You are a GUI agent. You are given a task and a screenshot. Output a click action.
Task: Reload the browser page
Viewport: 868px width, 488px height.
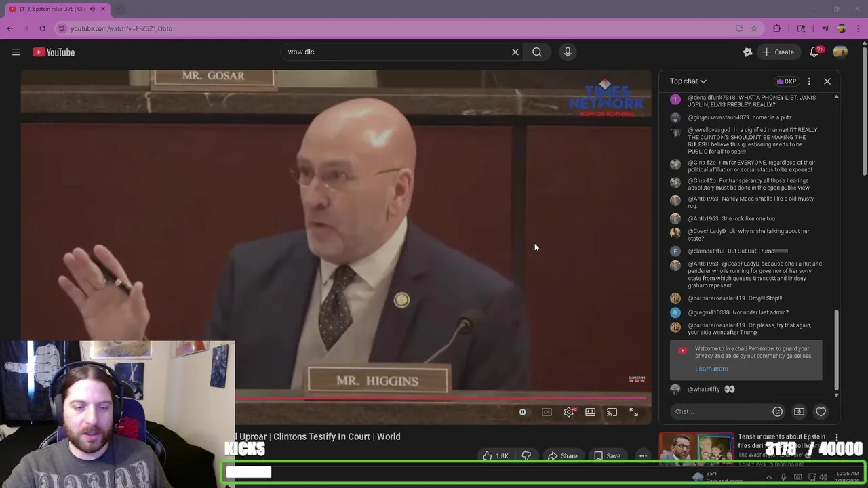pos(42,28)
